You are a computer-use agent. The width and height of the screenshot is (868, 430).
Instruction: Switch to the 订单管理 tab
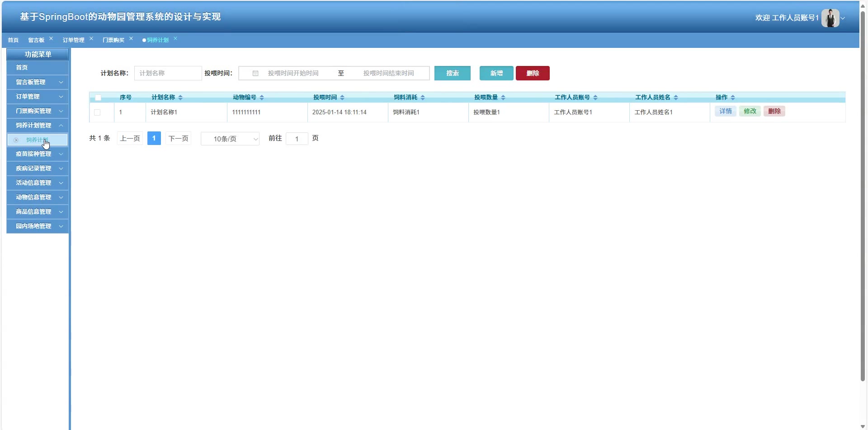tap(74, 40)
